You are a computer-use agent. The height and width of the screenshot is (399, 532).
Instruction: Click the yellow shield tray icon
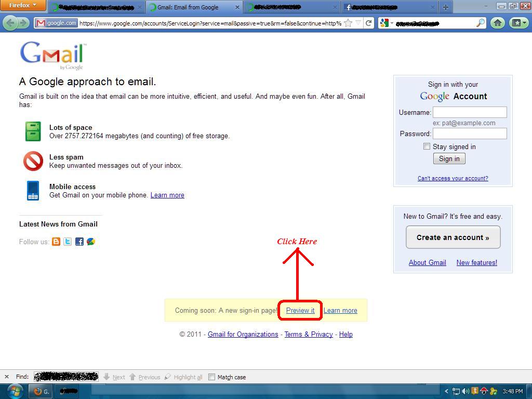click(475, 391)
